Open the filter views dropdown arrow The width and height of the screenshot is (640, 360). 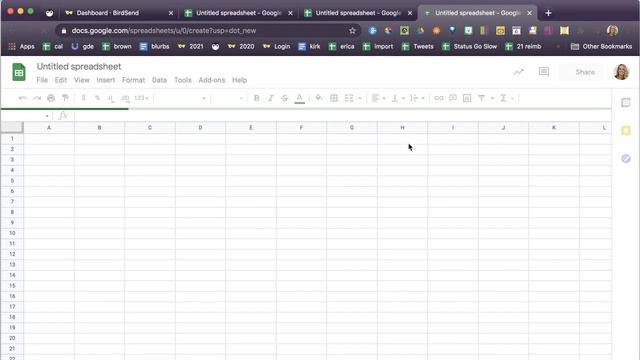pos(492,98)
